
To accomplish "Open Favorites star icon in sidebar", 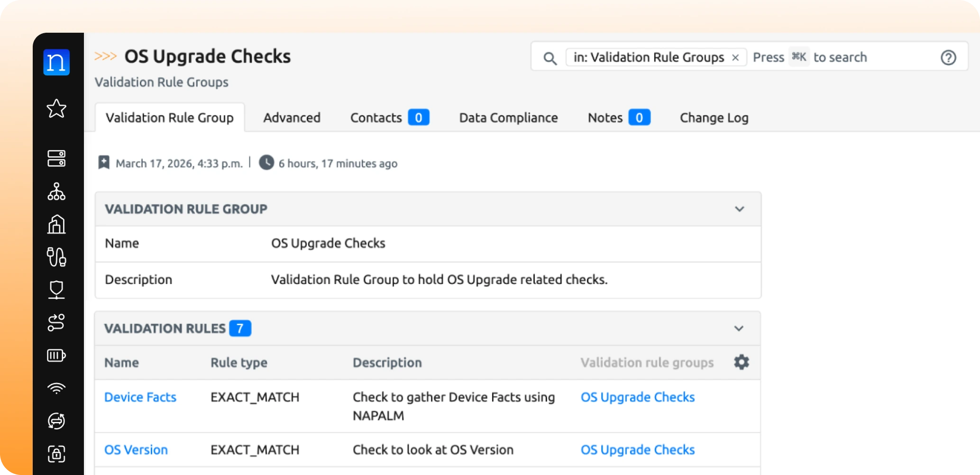I will (x=56, y=109).
